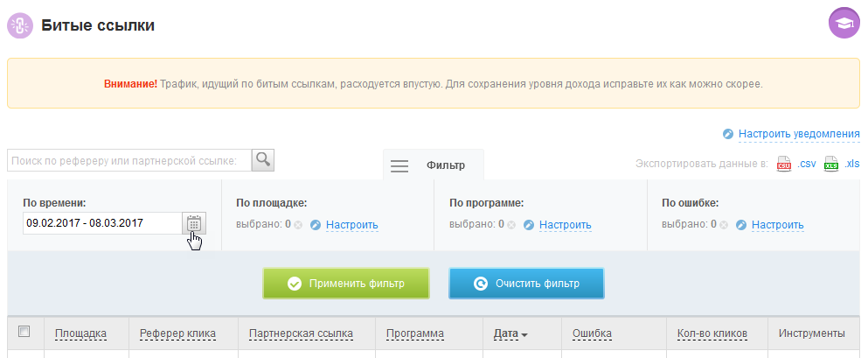Clear the selection under По ошибке
The height and width of the screenshot is (358, 868).
point(724,225)
